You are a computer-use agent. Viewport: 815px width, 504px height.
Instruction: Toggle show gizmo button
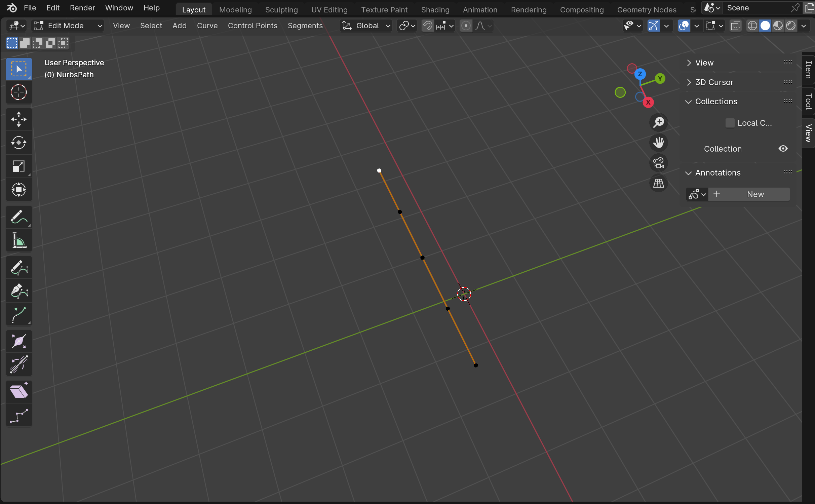pyautogui.click(x=653, y=26)
